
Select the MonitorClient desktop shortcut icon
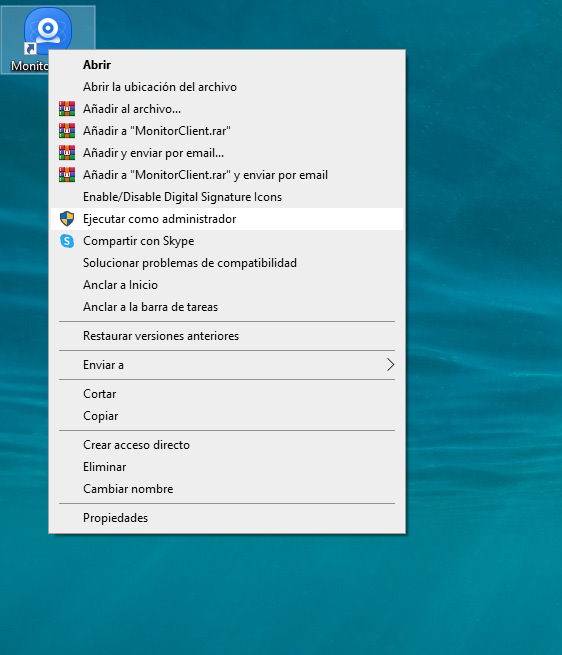(x=48, y=30)
